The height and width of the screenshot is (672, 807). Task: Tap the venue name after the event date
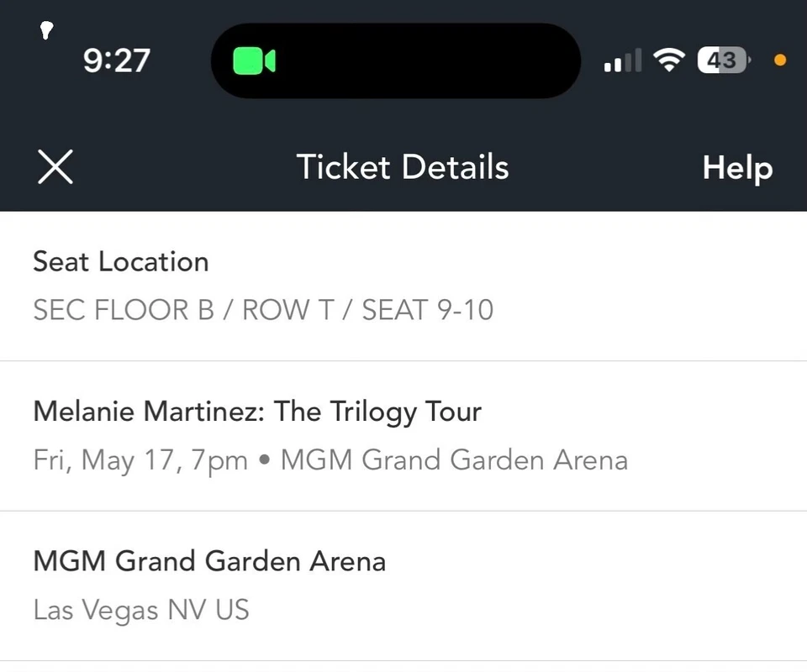pos(454,460)
